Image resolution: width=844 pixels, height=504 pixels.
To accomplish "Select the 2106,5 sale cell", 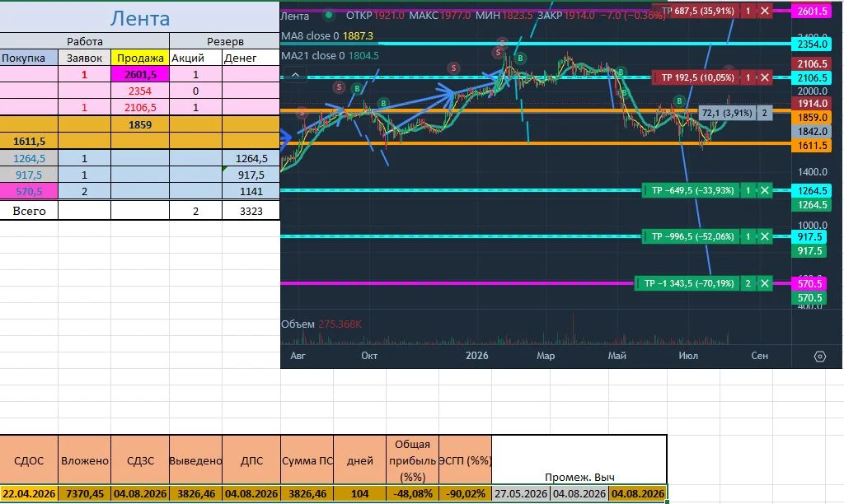I will pyautogui.click(x=140, y=108).
